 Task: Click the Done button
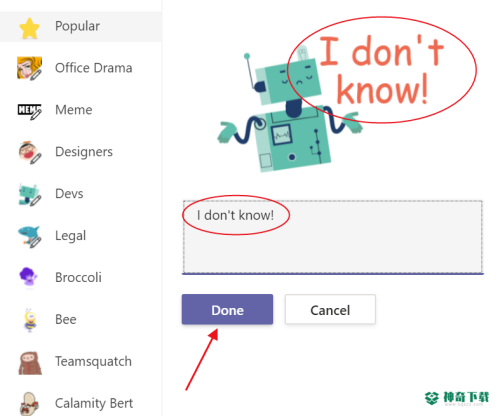coord(227,309)
